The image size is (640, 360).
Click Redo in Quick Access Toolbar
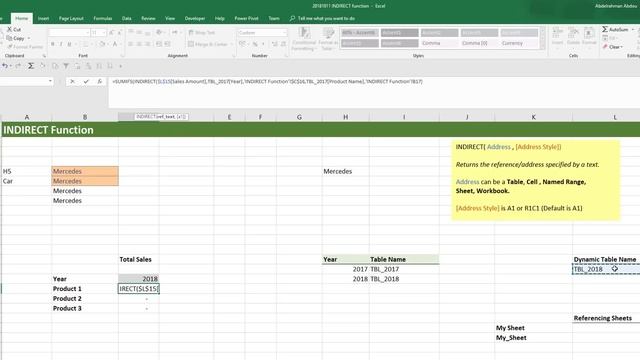[18, 66]
